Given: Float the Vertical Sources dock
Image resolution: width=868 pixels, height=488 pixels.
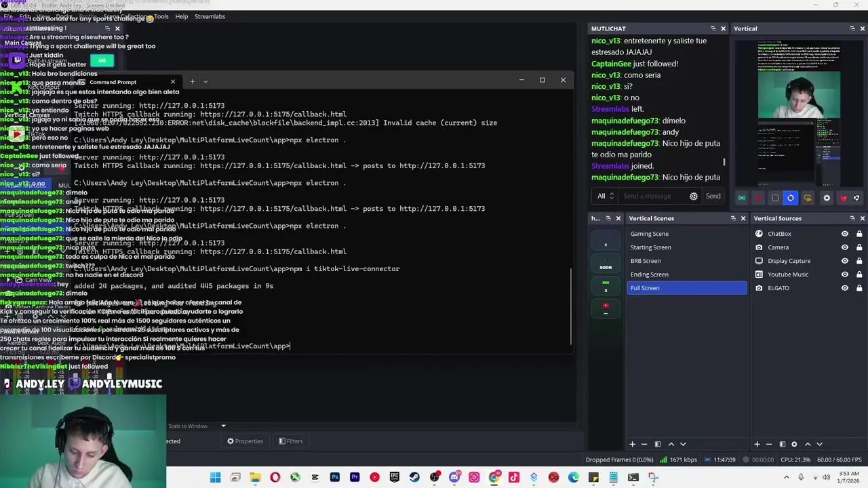Looking at the screenshot, I should (x=852, y=218).
